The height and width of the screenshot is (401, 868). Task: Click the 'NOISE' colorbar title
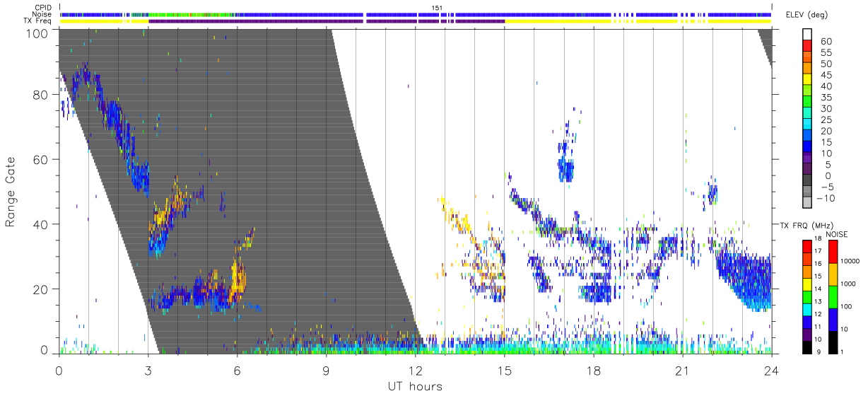(835, 233)
